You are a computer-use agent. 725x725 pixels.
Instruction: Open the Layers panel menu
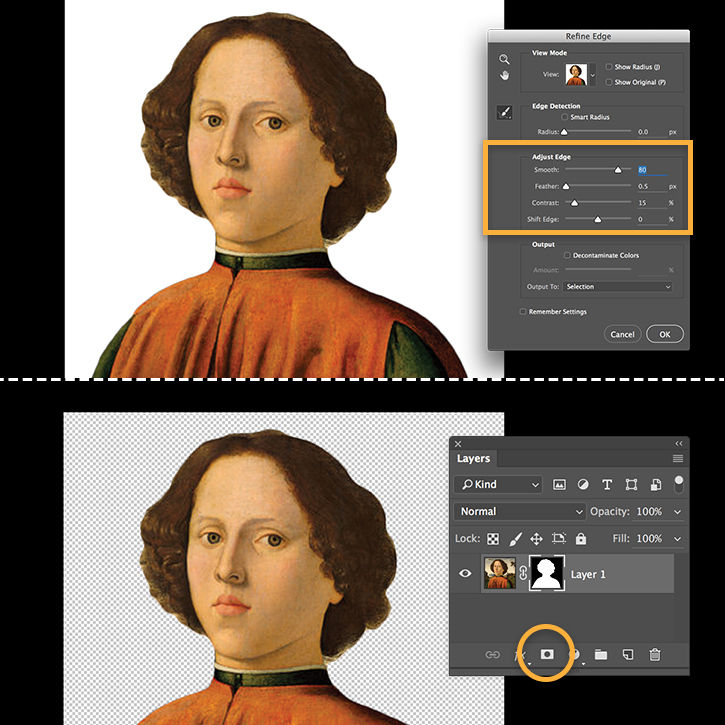pyautogui.click(x=678, y=459)
